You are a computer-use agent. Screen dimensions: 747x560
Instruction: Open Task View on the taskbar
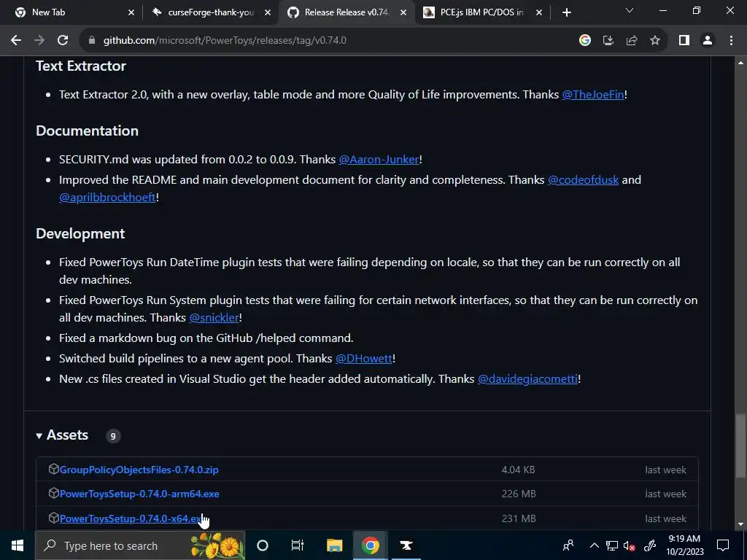point(298,545)
